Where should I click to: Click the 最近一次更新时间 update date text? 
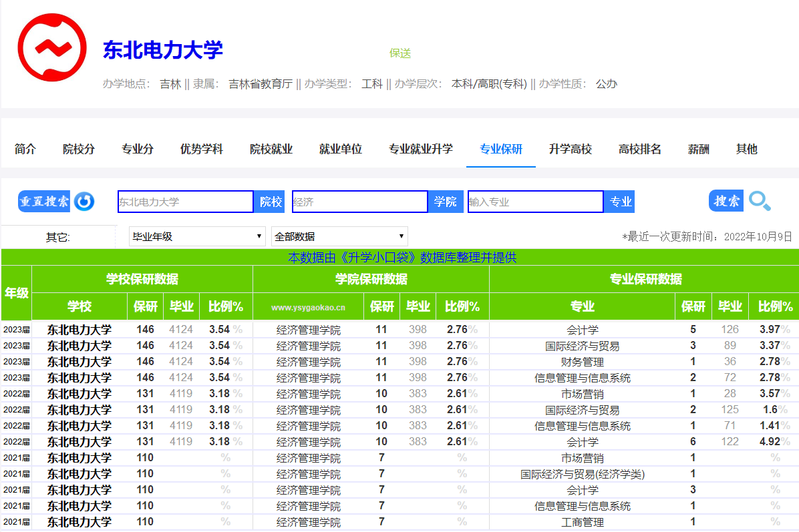click(707, 237)
